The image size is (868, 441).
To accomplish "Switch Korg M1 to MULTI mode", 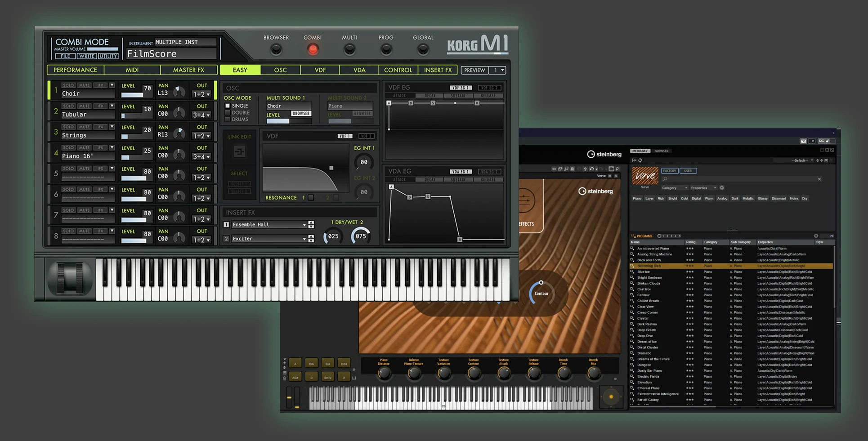I will click(x=349, y=49).
